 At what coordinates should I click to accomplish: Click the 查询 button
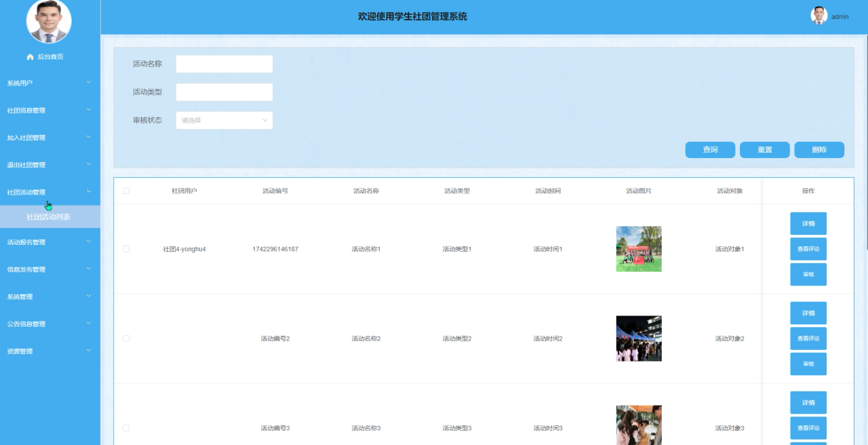(710, 150)
